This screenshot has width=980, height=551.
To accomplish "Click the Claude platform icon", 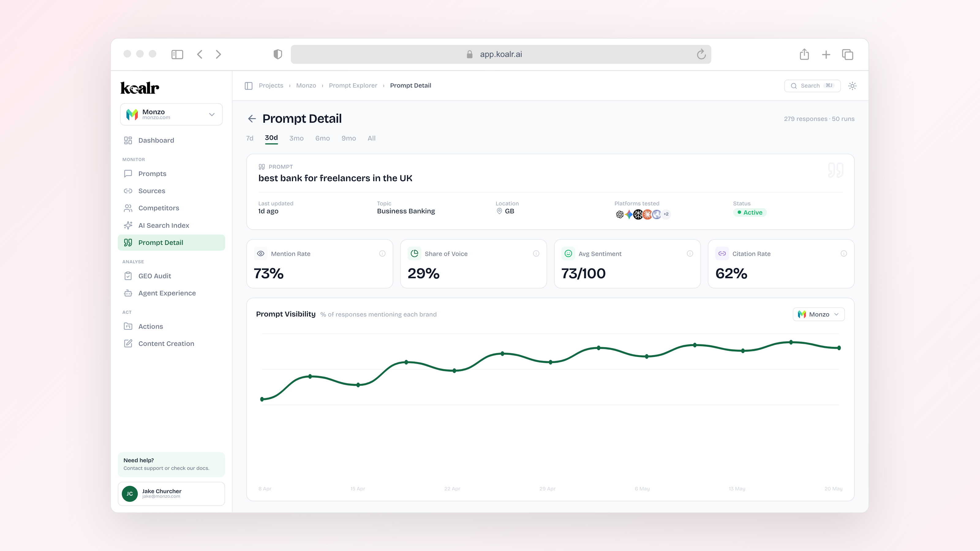I will [647, 215].
